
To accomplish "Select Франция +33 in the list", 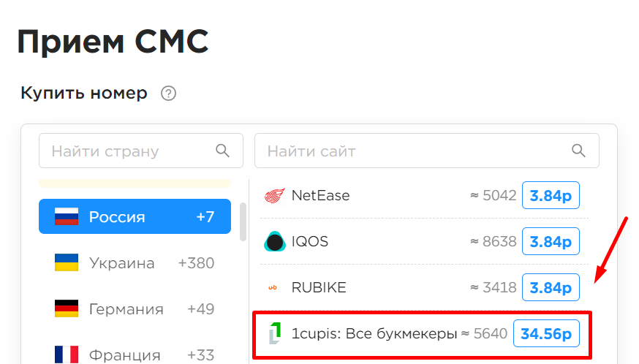I will pos(135,354).
